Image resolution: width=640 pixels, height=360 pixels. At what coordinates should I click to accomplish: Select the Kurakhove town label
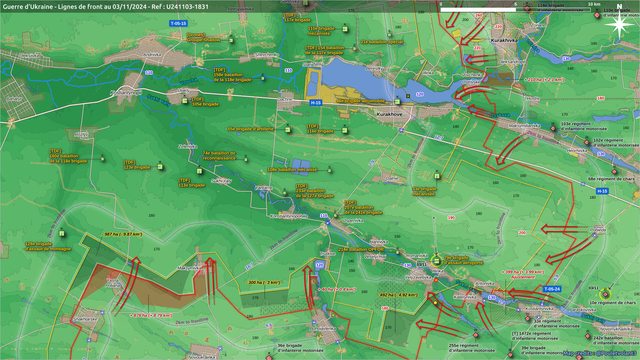coord(389,115)
